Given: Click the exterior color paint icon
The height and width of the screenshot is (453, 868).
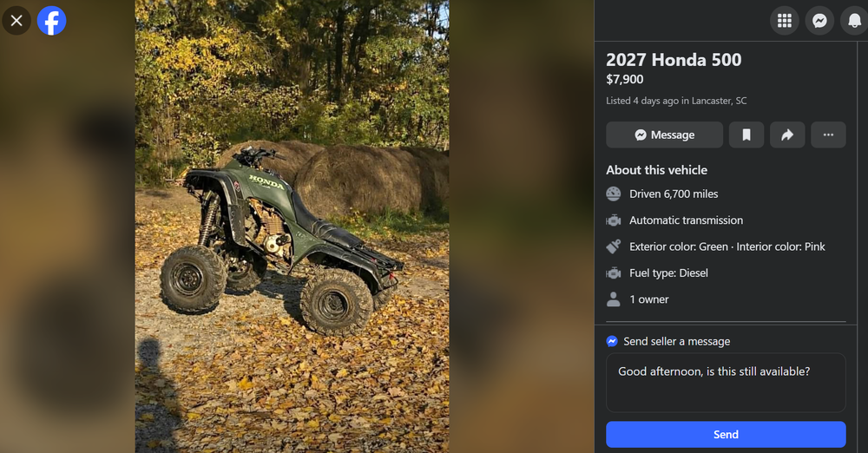Looking at the screenshot, I should [x=614, y=246].
